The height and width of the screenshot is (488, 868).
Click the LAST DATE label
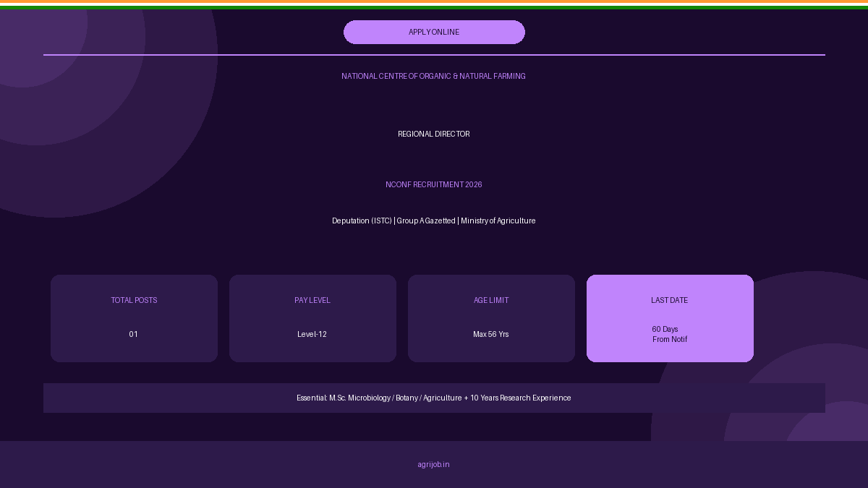pos(669,300)
